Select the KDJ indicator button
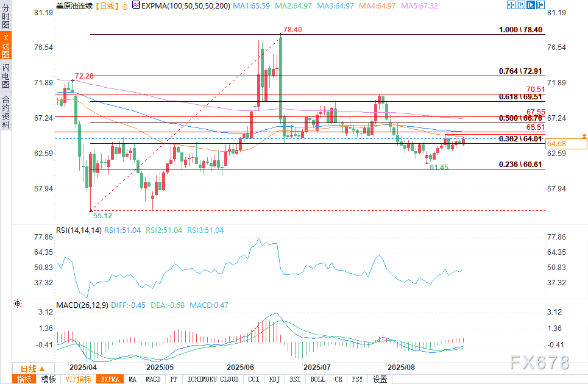Image resolution: width=588 pixels, height=384 pixels. pyautogui.click(x=274, y=379)
